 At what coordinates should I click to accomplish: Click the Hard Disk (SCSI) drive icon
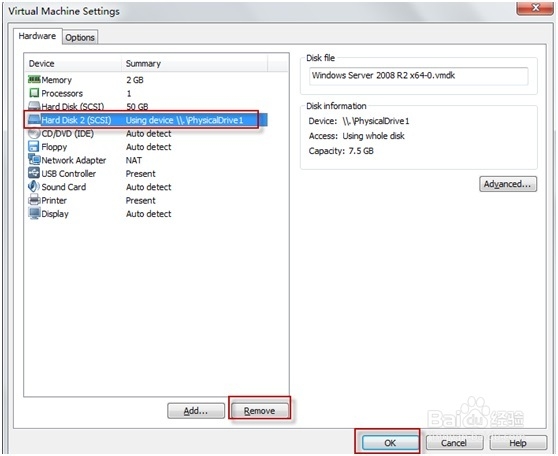(34, 106)
